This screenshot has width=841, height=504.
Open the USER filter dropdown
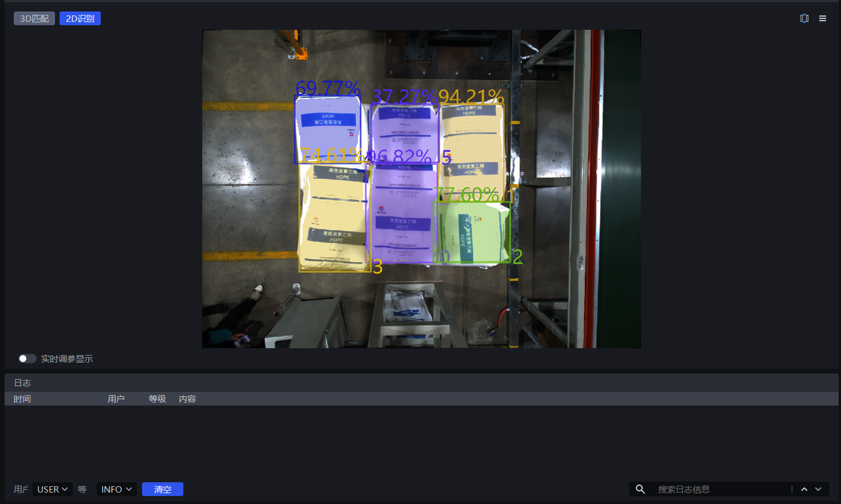53,490
